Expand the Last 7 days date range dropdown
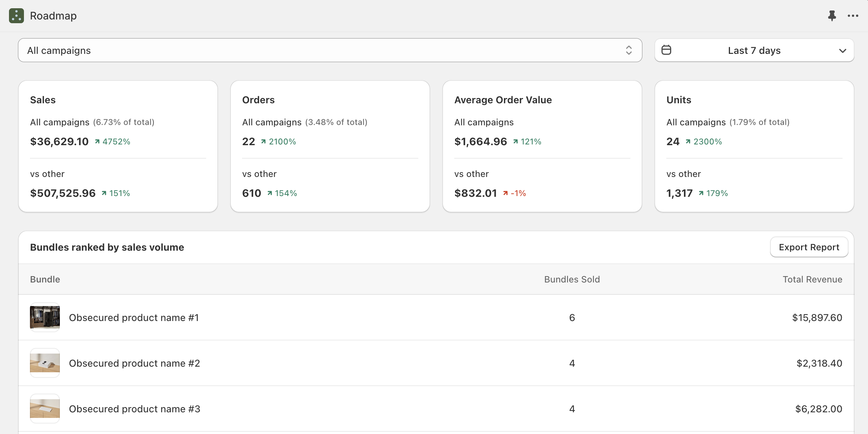Viewport: 868px width, 434px height. [x=754, y=50]
